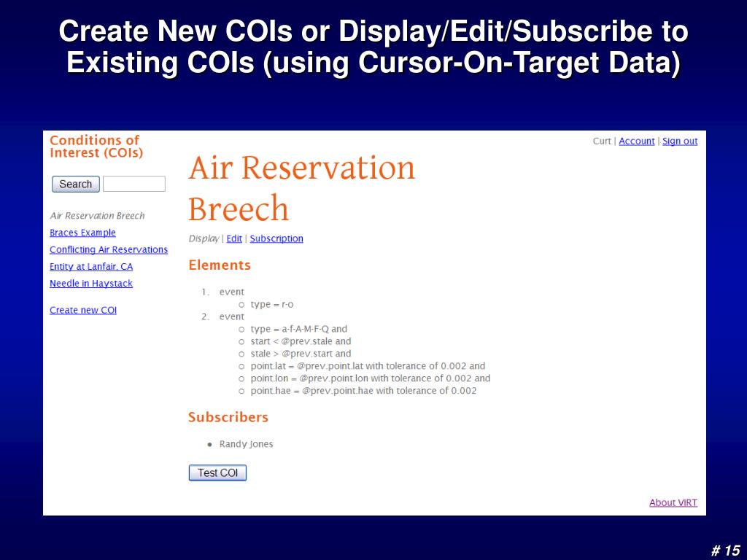Click the Search button
Viewport: 747px width, 560px height.
coord(76,184)
